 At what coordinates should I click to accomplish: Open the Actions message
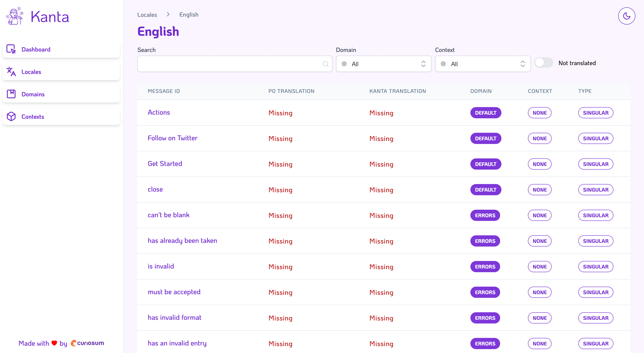coord(159,112)
